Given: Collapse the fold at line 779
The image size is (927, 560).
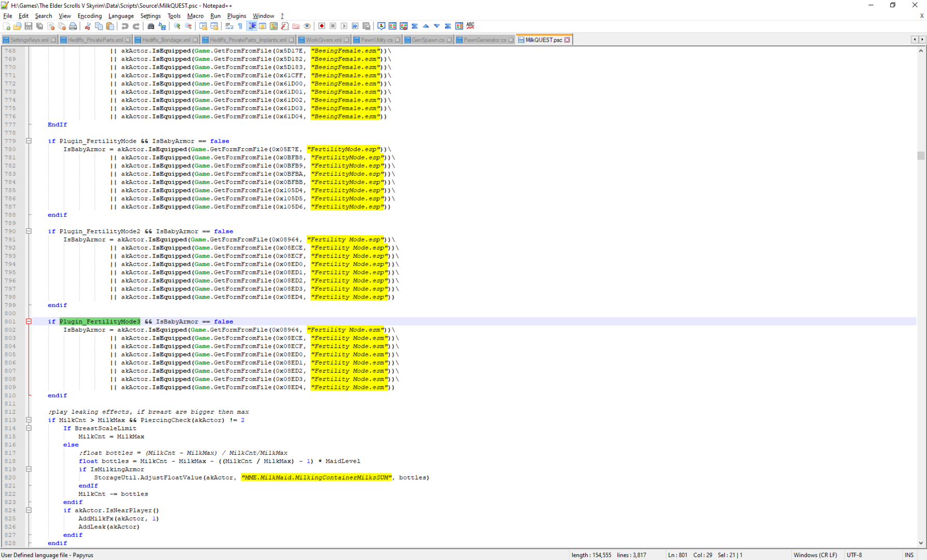Looking at the screenshot, I should pyautogui.click(x=29, y=141).
